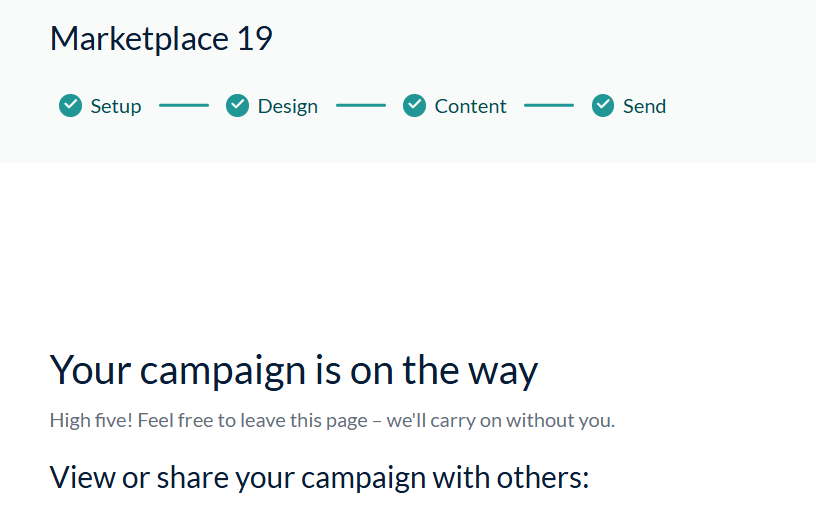Switch to the Content step label

pos(470,106)
